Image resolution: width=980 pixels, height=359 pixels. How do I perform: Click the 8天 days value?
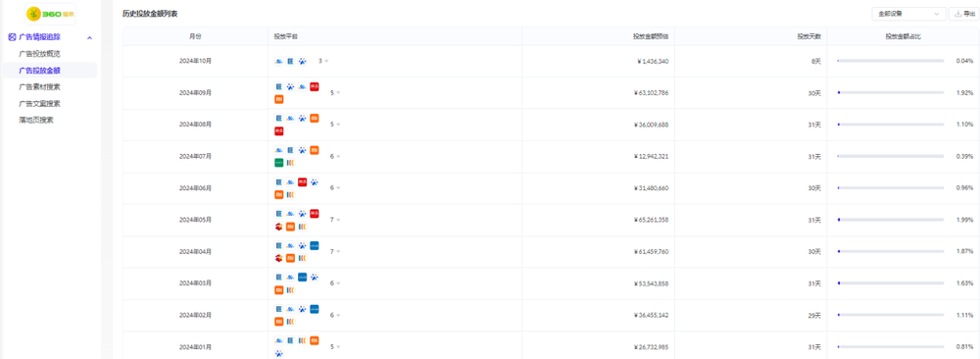tap(815, 61)
